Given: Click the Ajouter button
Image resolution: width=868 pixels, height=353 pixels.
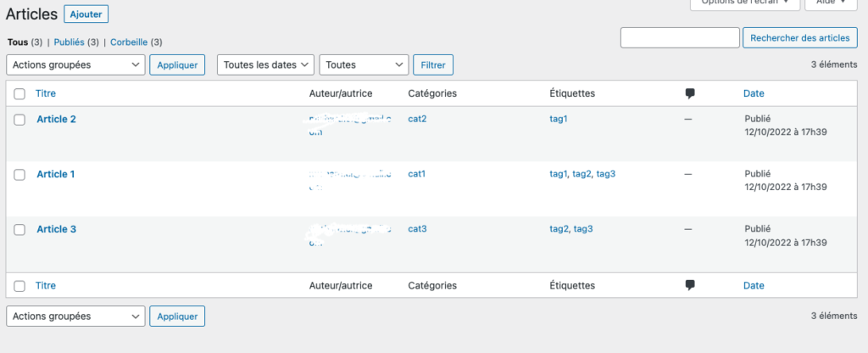Looking at the screenshot, I should (x=86, y=14).
